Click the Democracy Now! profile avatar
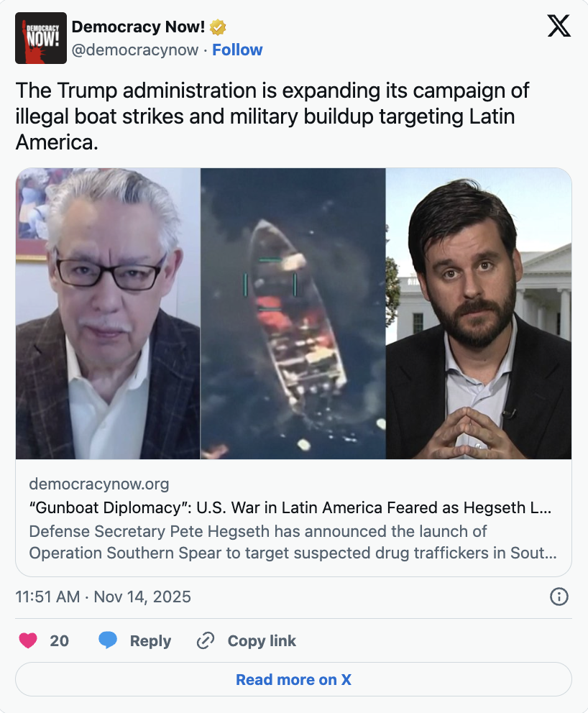This screenshot has height=713, width=588. tap(41, 38)
